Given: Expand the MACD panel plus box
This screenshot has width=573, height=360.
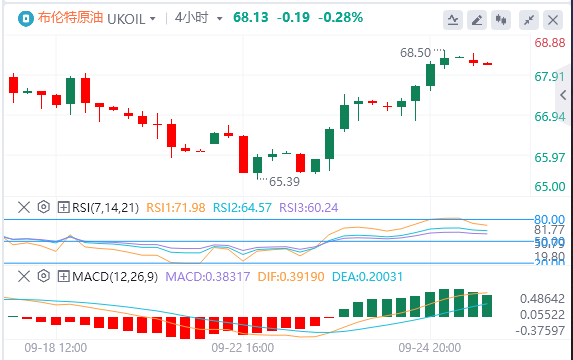Looking at the screenshot, I should (x=63, y=276).
